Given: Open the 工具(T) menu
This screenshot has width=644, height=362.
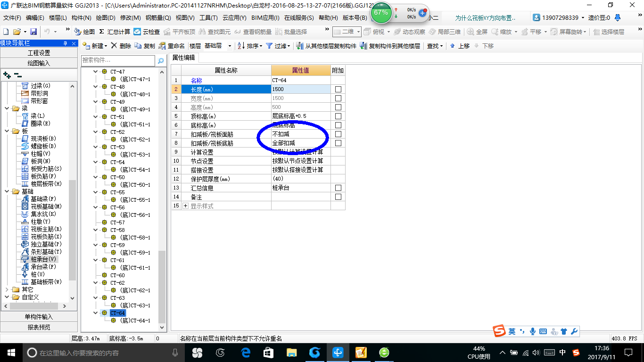Looking at the screenshot, I should [208, 18].
